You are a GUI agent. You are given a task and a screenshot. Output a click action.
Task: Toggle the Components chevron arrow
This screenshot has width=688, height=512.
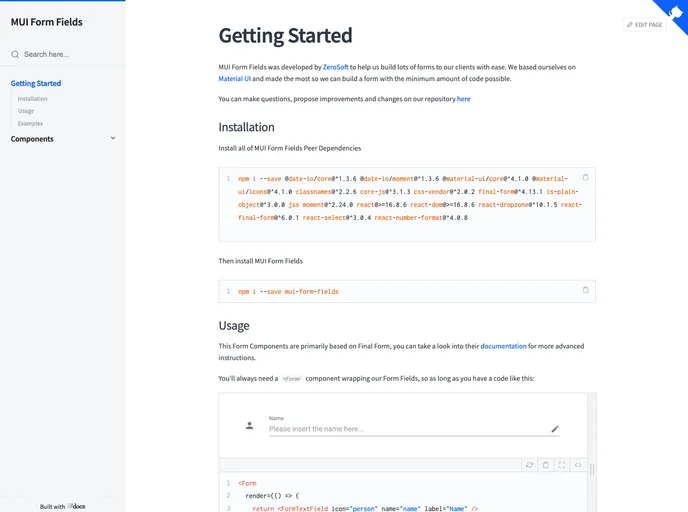113,138
